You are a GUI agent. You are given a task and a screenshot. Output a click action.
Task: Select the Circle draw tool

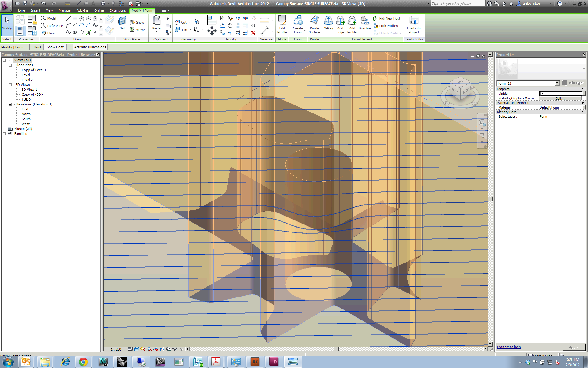(95, 19)
